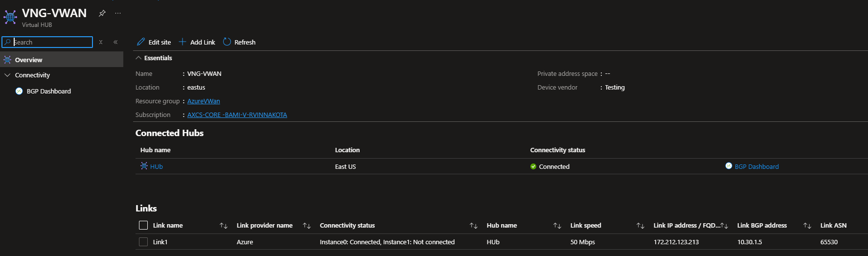Viewport: 868px width, 256px height.
Task: Collapse the Essentials section
Action: (139, 58)
